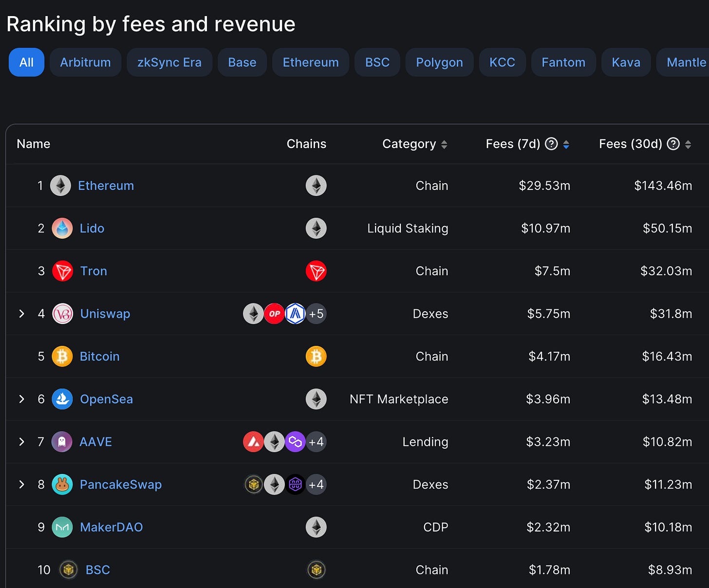This screenshot has width=709, height=588.
Task: Open the Tron protocol link
Action: click(93, 271)
